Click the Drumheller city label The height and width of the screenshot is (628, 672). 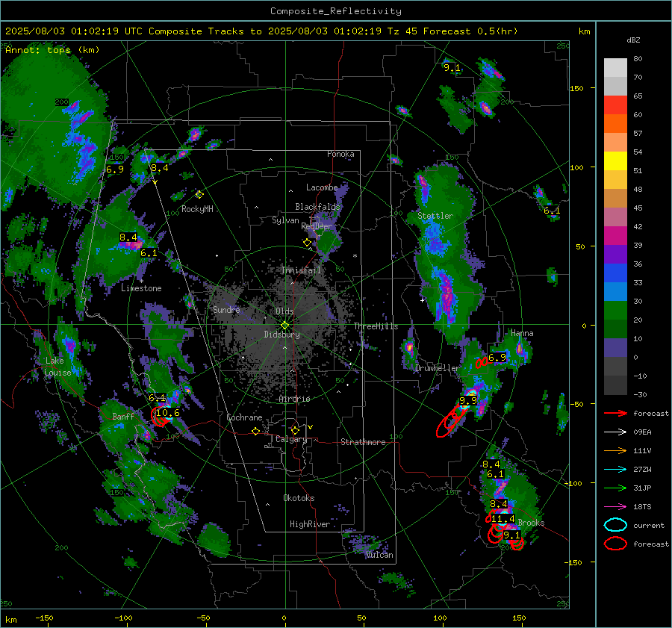tap(437, 368)
